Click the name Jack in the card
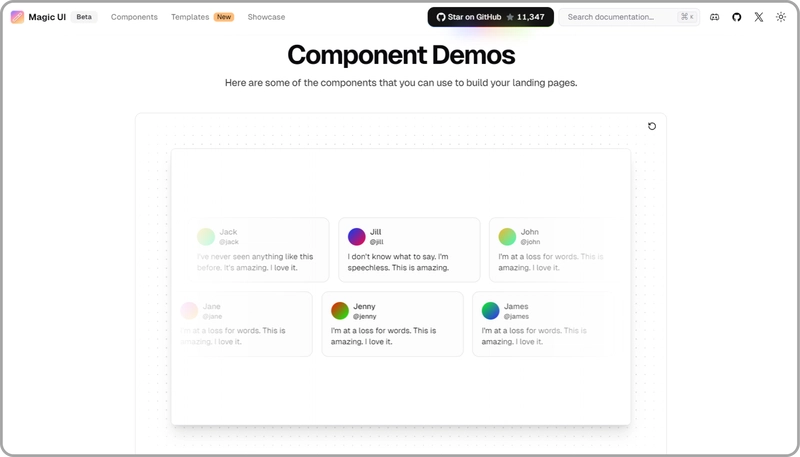 [x=228, y=232]
